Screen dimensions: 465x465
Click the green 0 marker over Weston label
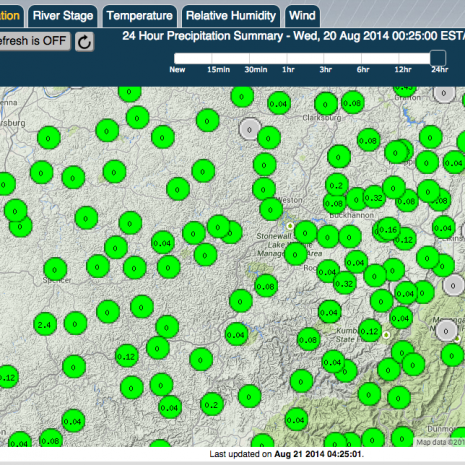pyautogui.click(x=271, y=210)
